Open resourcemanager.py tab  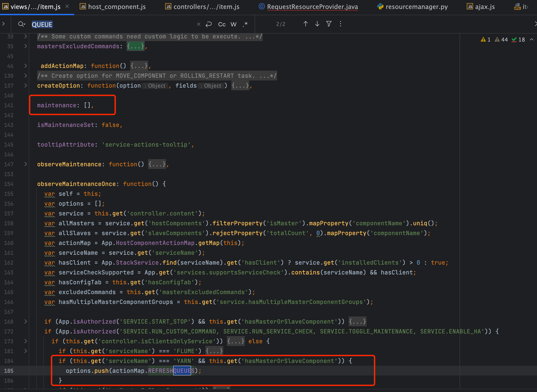[413, 7]
